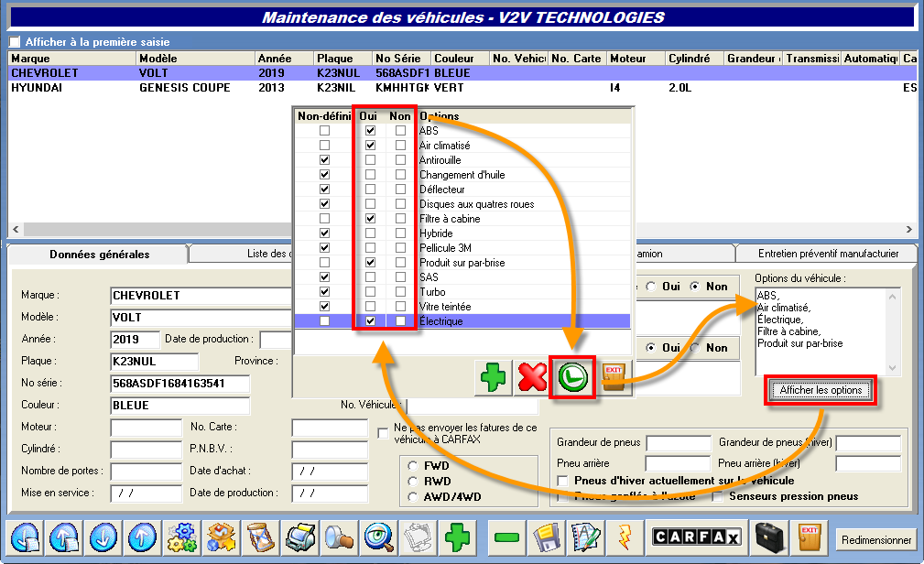Select the HYUNDAI GENESIS COUPE row

[x=462, y=88]
